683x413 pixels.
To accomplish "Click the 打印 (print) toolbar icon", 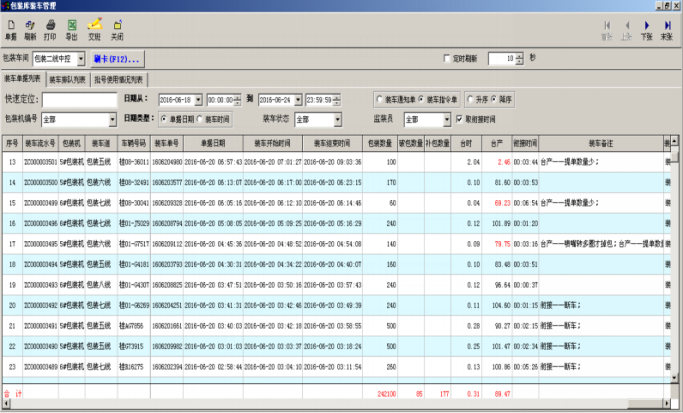I will click(x=50, y=26).
